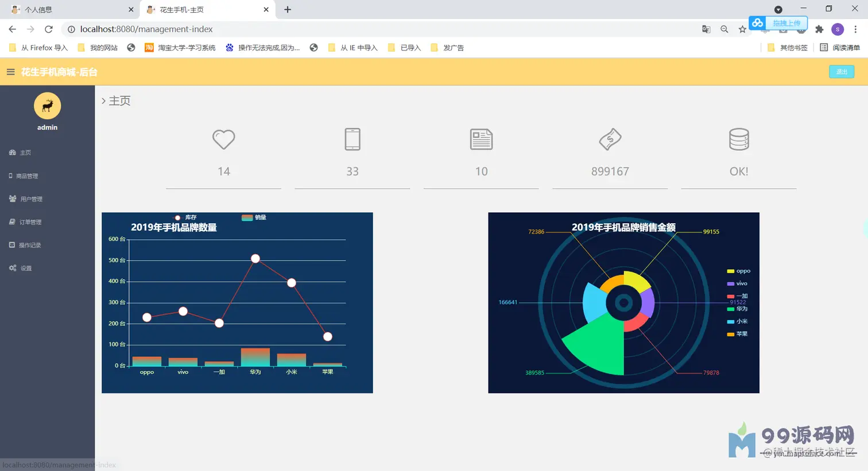Click the 华为 stock data point
868x471 pixels.
point(255,259)
